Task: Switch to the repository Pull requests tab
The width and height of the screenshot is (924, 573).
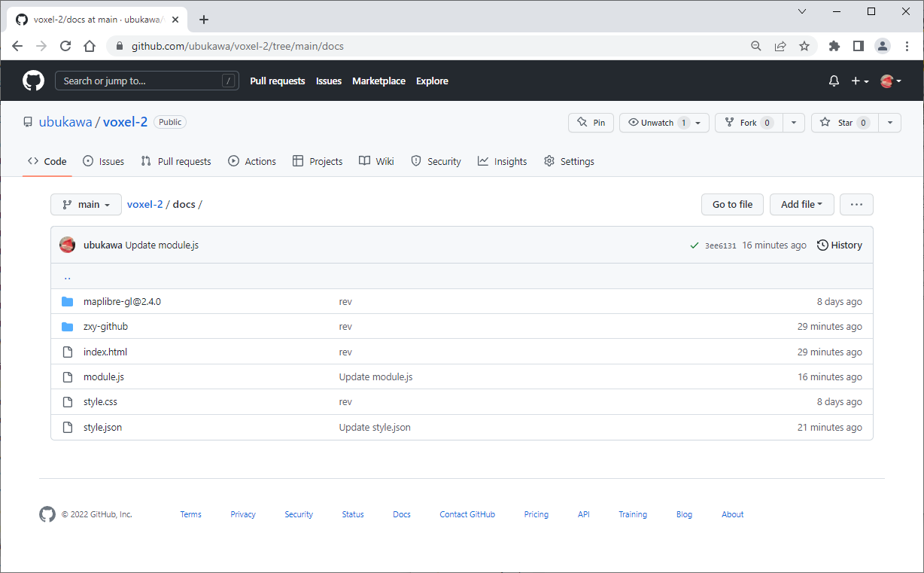Action: coord(176,161)
